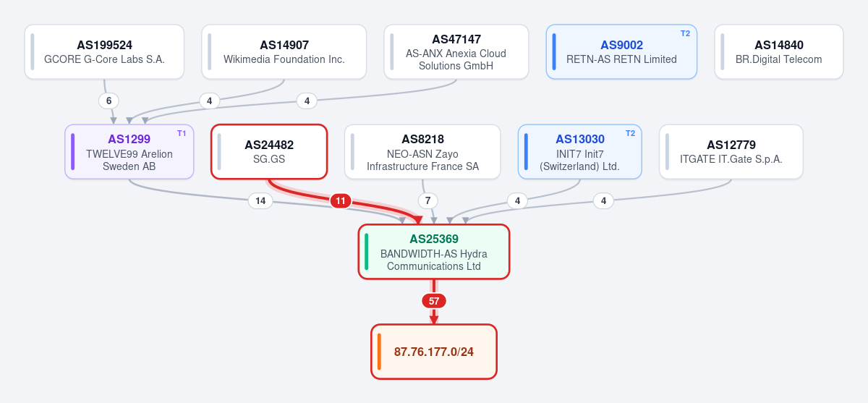Click the T2 tier tag on AS13030

pyautogui.click(x=630, y=133)
